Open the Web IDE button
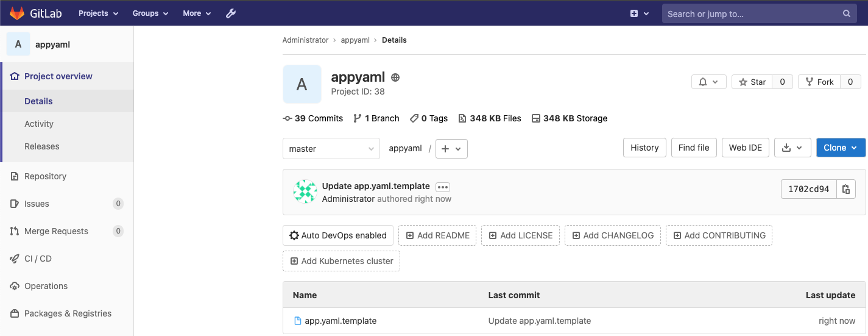The image size is (868, 336). pyautogui.click(x=746, y=148)
